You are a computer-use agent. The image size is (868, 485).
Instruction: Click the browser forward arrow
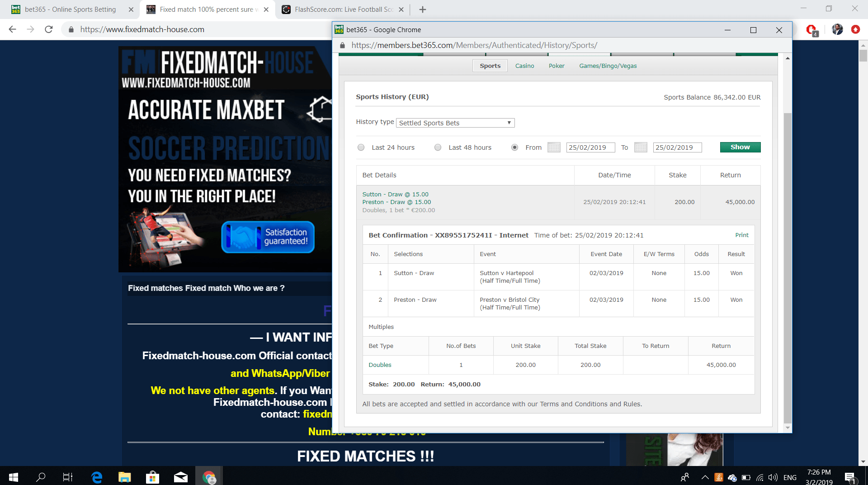click(30, 29)
